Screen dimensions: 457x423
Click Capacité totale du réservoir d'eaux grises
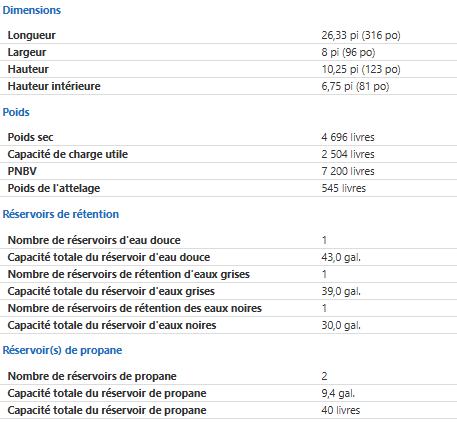click(111, 291)
